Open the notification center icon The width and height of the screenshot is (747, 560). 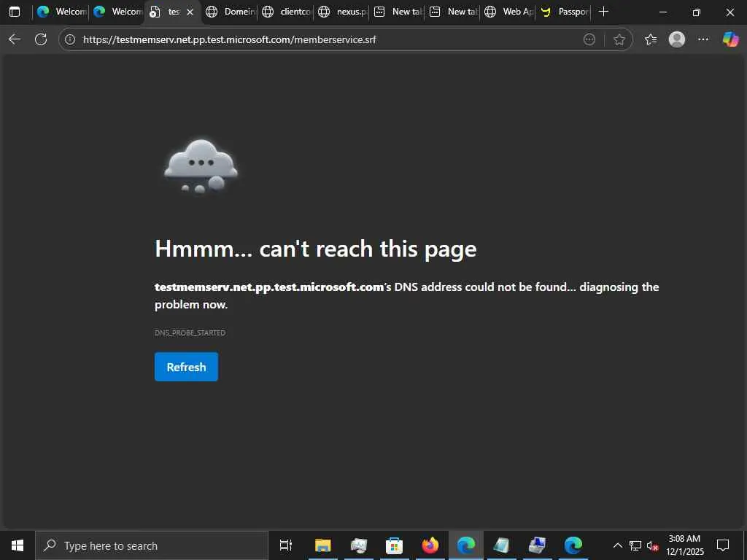pyautogui.click(x=723, y=545)
